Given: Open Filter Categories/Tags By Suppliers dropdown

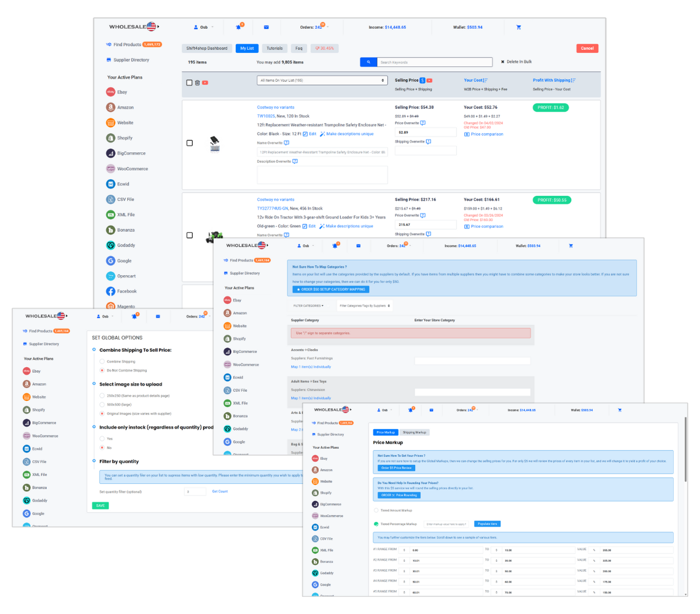Looking at the screenshot, I should click(x=365, y=305).
